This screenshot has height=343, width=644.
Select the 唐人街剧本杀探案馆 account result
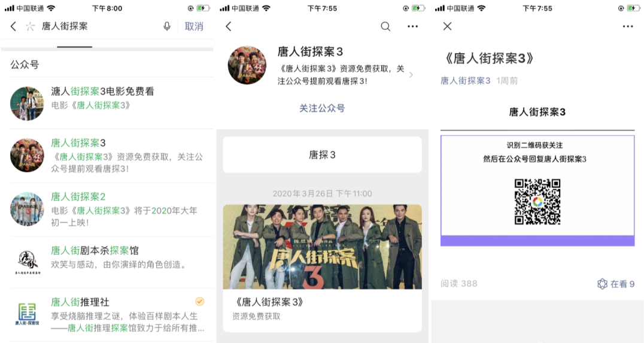[x=111, y=262]
